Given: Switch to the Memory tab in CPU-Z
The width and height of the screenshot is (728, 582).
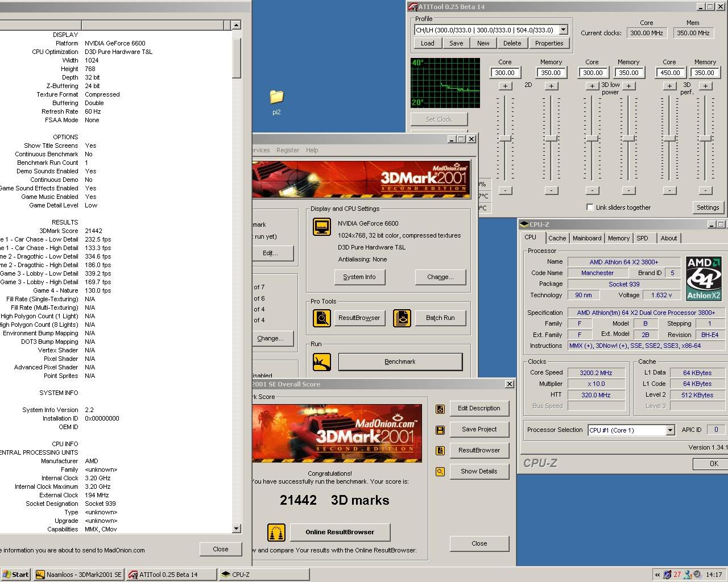Looking at the screenshot, I should (x=619, y=238).
